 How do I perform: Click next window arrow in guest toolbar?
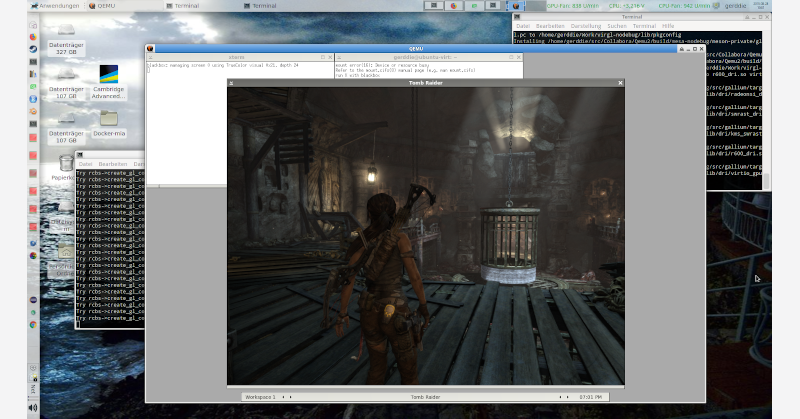[567, 397]
